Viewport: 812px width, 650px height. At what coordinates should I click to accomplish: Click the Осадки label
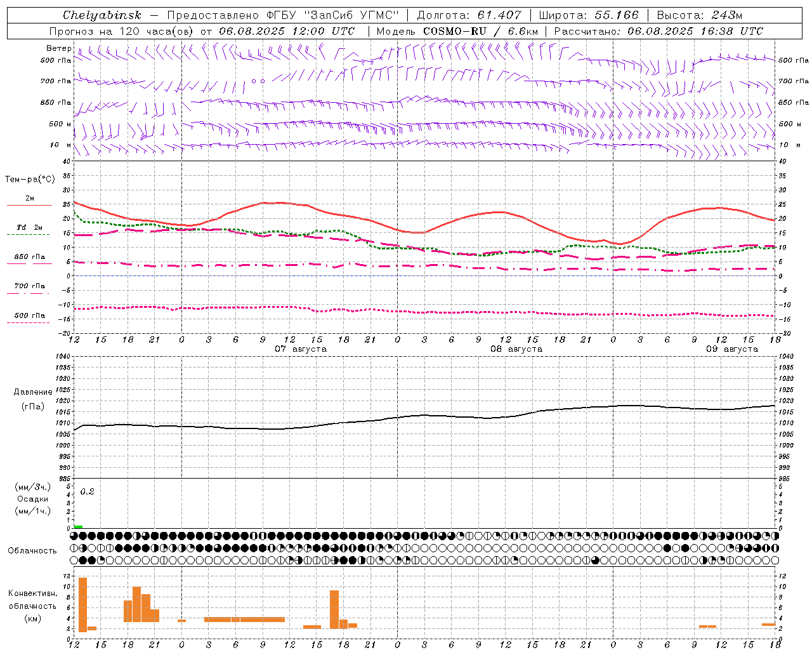(x=33, y=499)
